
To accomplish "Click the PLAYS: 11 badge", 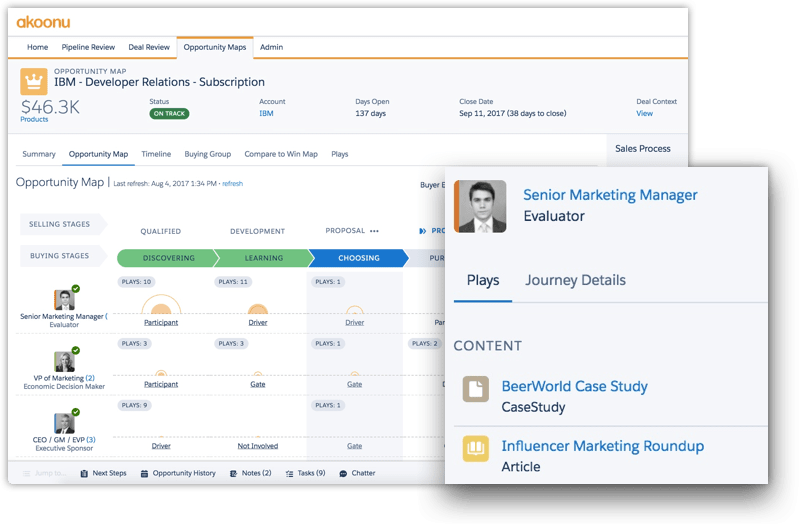I will 233,282.
